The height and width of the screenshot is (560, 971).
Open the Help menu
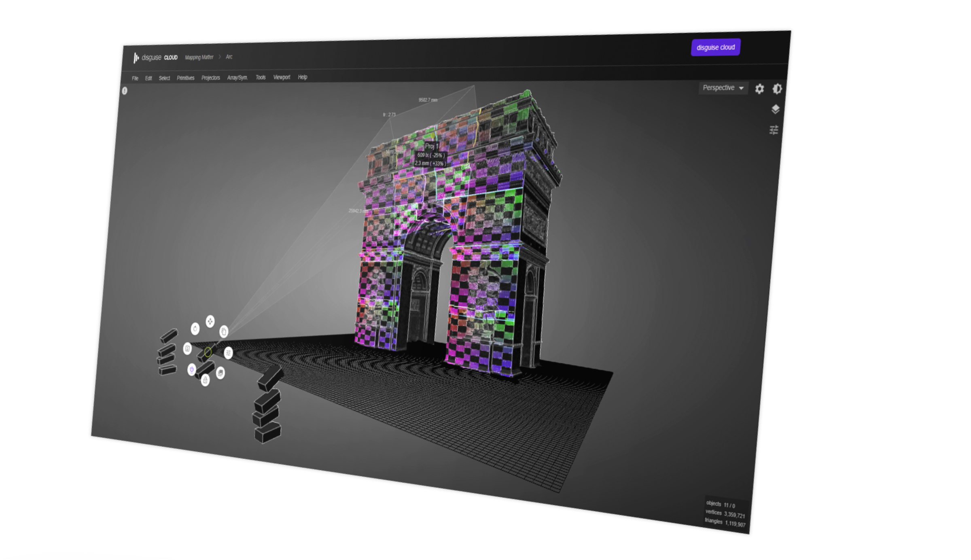(303, 77)
